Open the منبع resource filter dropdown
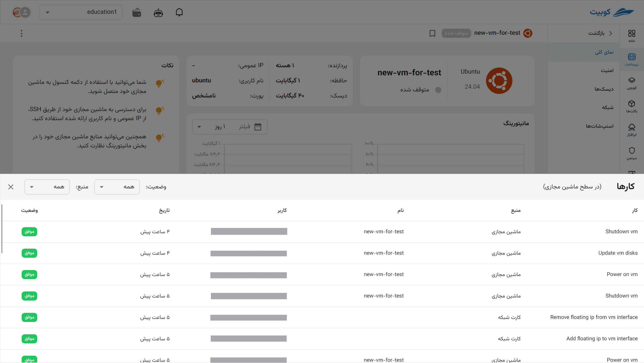 (x=47, y=187)
